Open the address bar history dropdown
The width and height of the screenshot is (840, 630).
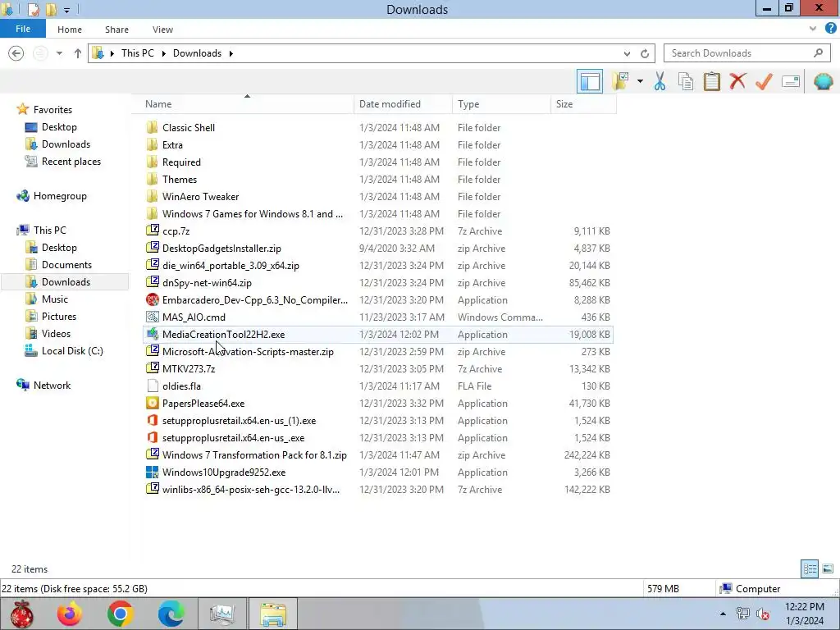[627, 53]
